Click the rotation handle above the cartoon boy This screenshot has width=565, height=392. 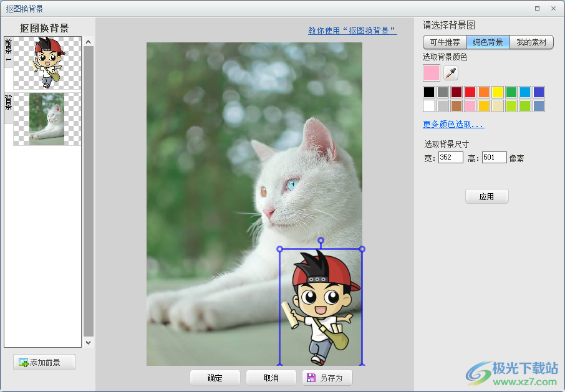click(321, 240)
